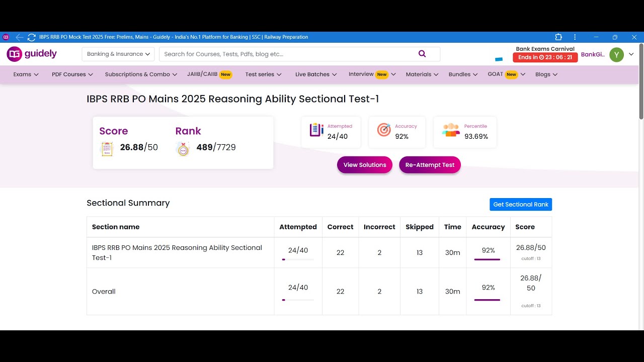Expand the Test series menu
The height and width of the screenshot is (362, 644).
tap(263, 74)
